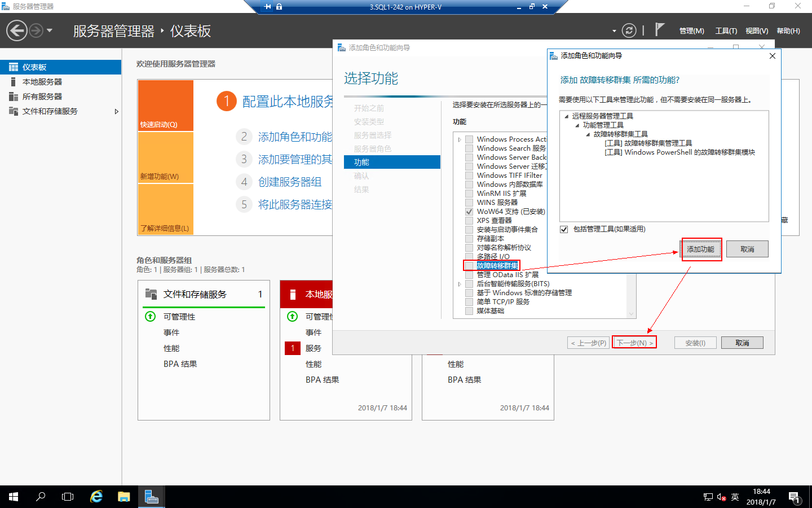The height and width of the screenshot is (508, 812).
Task: Open File Explorer from the taskbar
Action: click(x=123, y=497)
